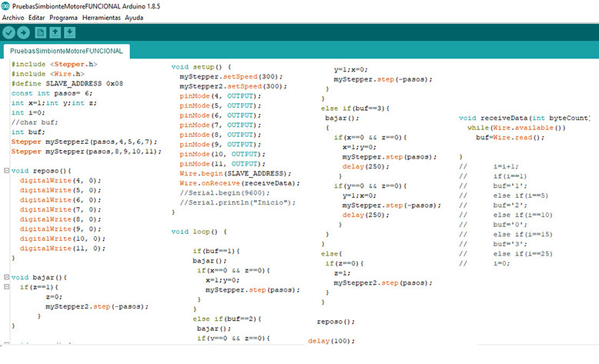Open the Herramientas menu
The image size is (599, 364).
(x=101, y=18)
